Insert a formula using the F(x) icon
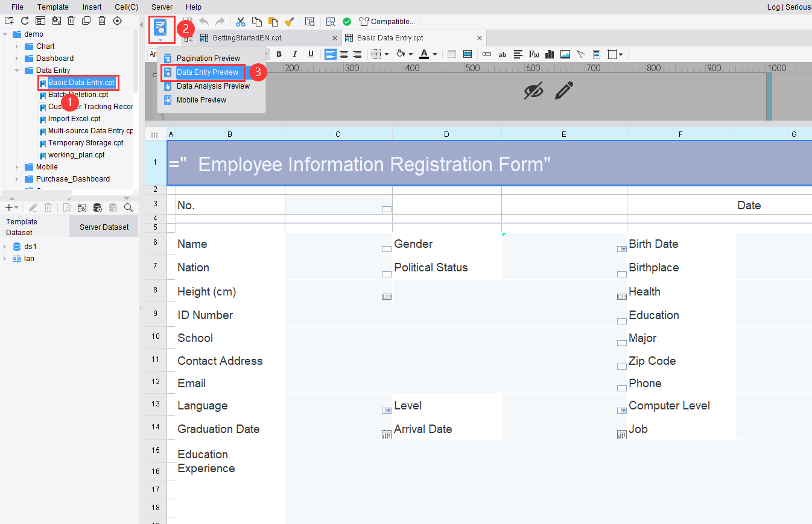 (534, 54)
